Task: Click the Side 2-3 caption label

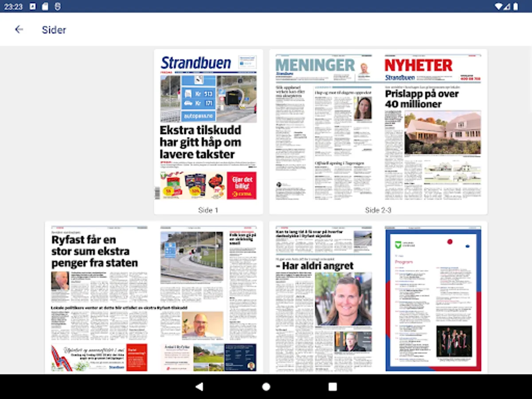Action: 378,210
